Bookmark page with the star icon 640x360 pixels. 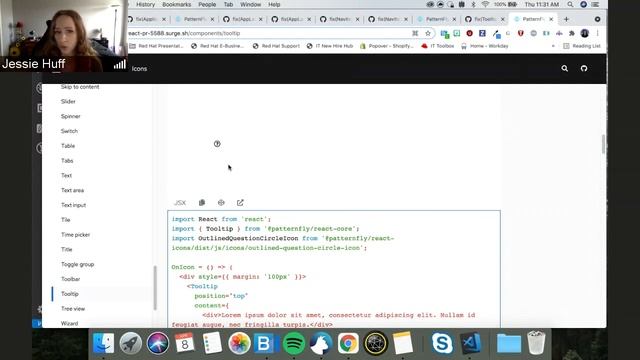point(428,33)
